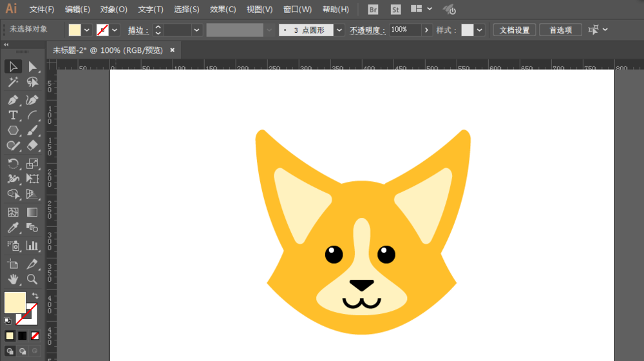Click the 首选项 button

click(560, 30)
